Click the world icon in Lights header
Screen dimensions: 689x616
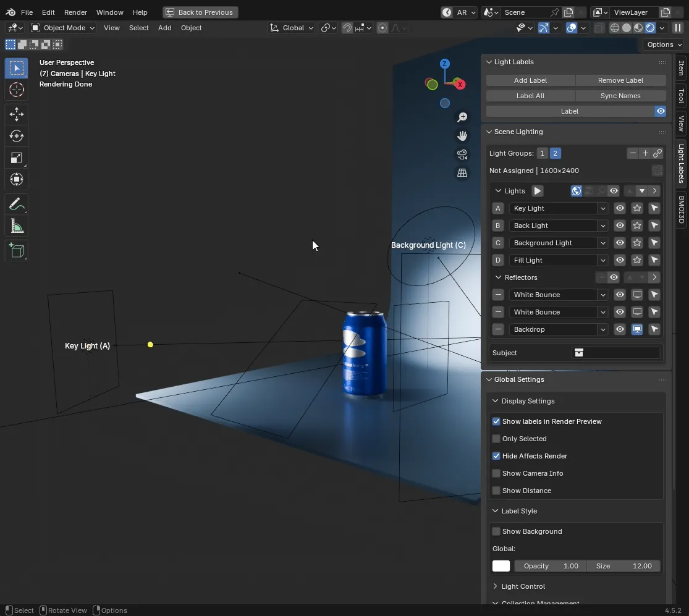576,191
